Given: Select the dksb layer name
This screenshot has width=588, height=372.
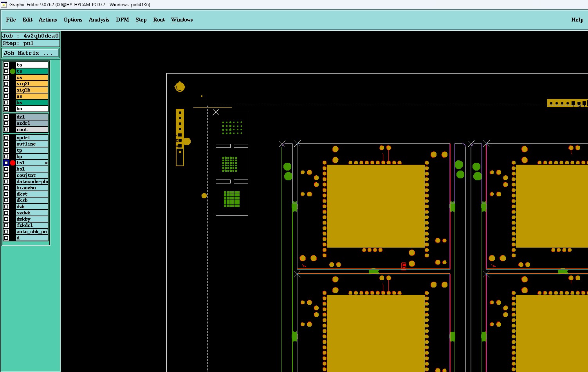Looking at the screenshot, I should tap(32, 200).
